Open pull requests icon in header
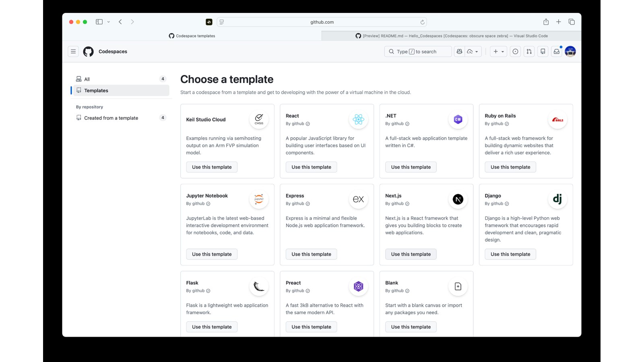The image size is (644, 362). click(x=529, y=51)
